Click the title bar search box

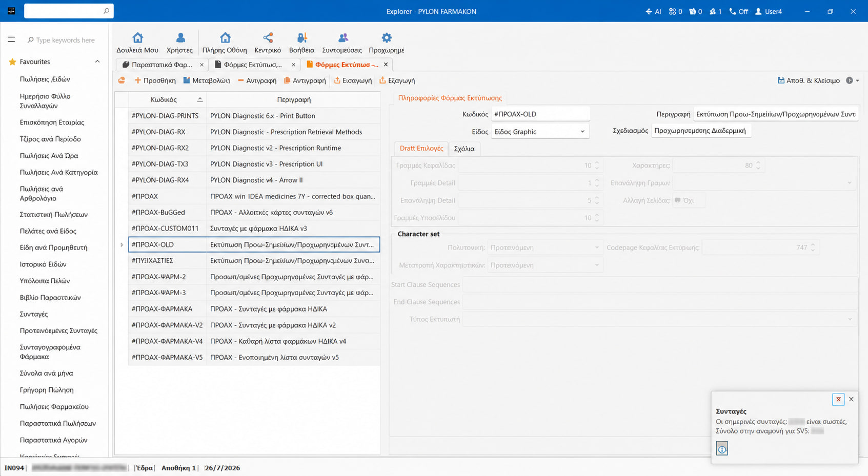(69, 11)
